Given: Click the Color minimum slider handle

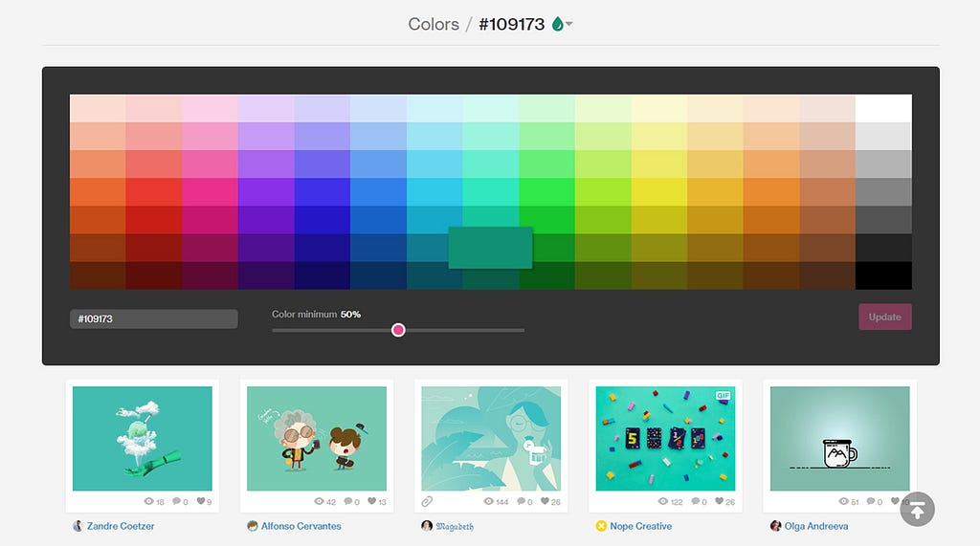Looking at the screenshot, I should coord(398,330).
